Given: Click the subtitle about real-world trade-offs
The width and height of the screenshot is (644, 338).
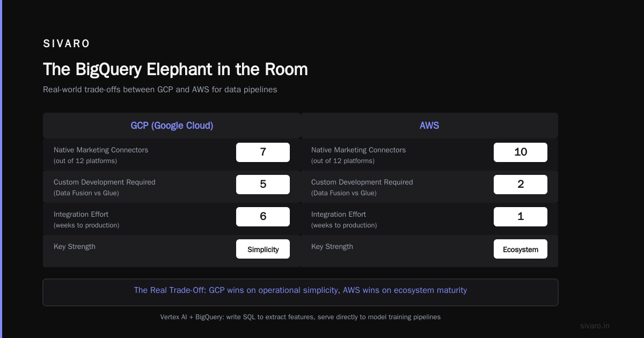Looking at the screenshot, I should [x=160, y=90].
